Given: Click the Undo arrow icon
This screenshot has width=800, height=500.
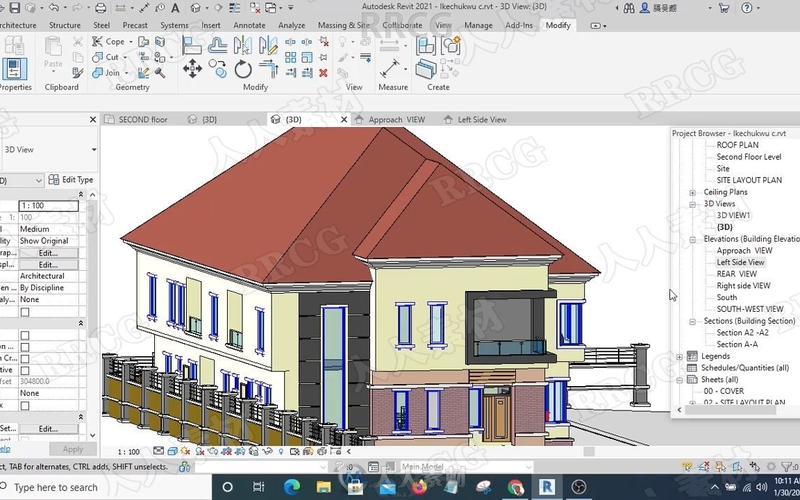Looking at the screenshot, I should [54, 8].
